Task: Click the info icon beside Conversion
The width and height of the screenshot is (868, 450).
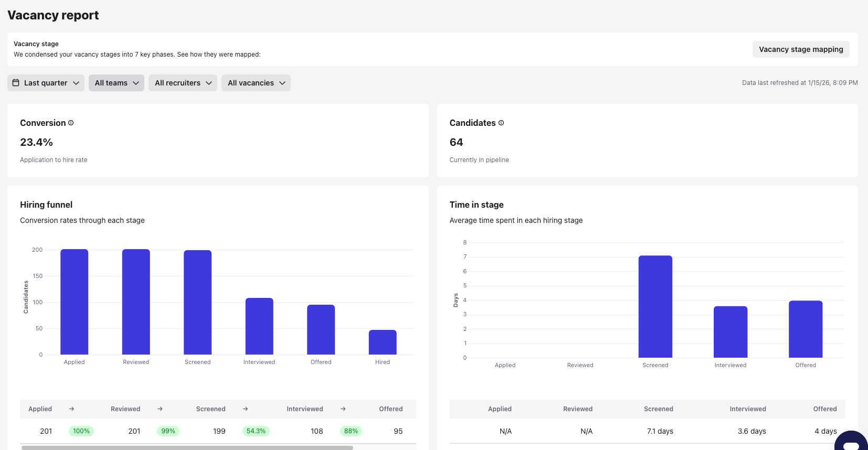Action: [71, 123]
